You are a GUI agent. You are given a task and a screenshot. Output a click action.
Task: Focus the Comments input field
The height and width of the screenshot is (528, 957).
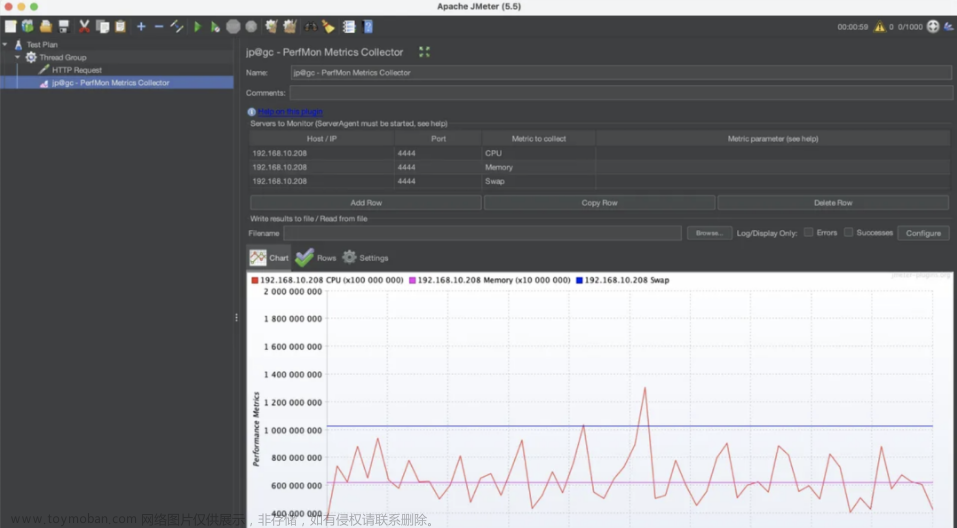[621, 93]
